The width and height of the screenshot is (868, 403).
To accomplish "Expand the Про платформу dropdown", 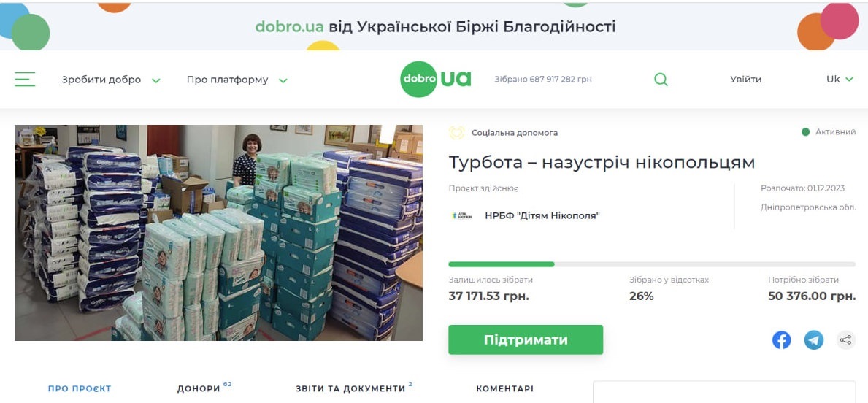I will (x=237, y=80).
